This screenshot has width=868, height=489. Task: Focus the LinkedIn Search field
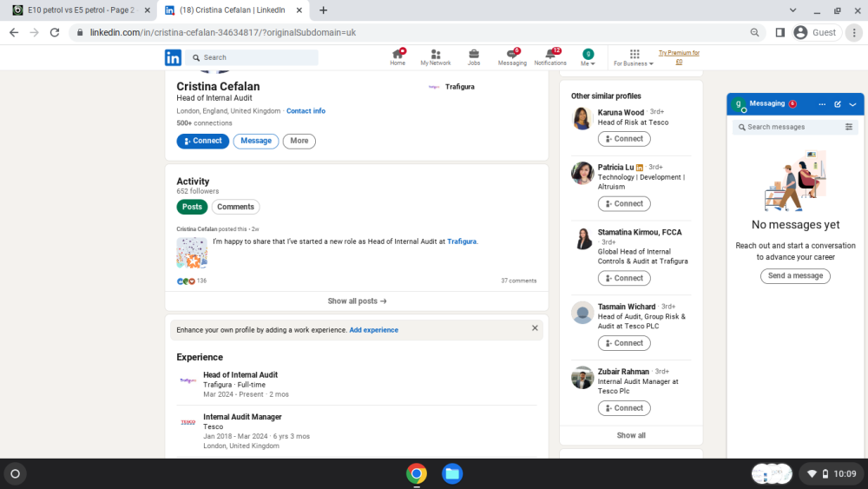(x=253, y=57)
